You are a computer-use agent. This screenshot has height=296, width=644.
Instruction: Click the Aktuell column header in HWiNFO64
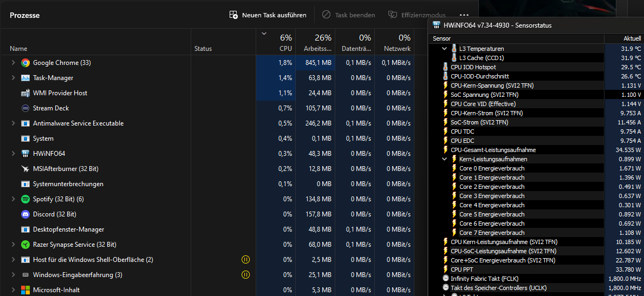pyautogui.click(x=623, y=38)
